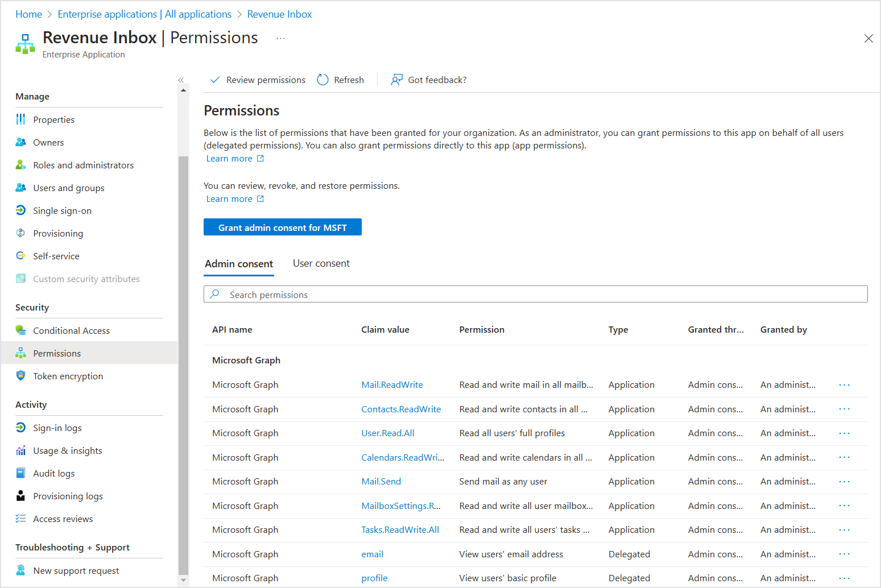Open Learn more link about revoking permissions

[x=235, y=199]
